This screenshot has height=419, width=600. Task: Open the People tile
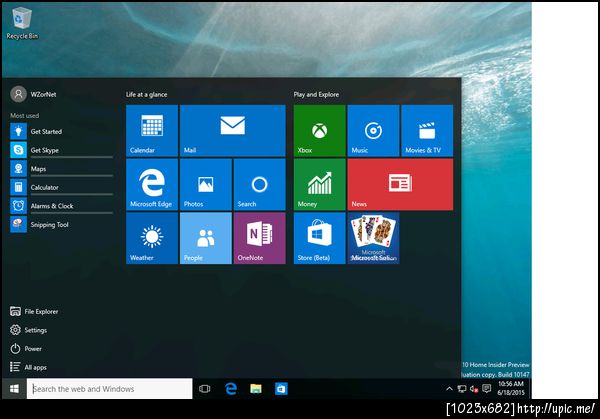pos(206,238)
